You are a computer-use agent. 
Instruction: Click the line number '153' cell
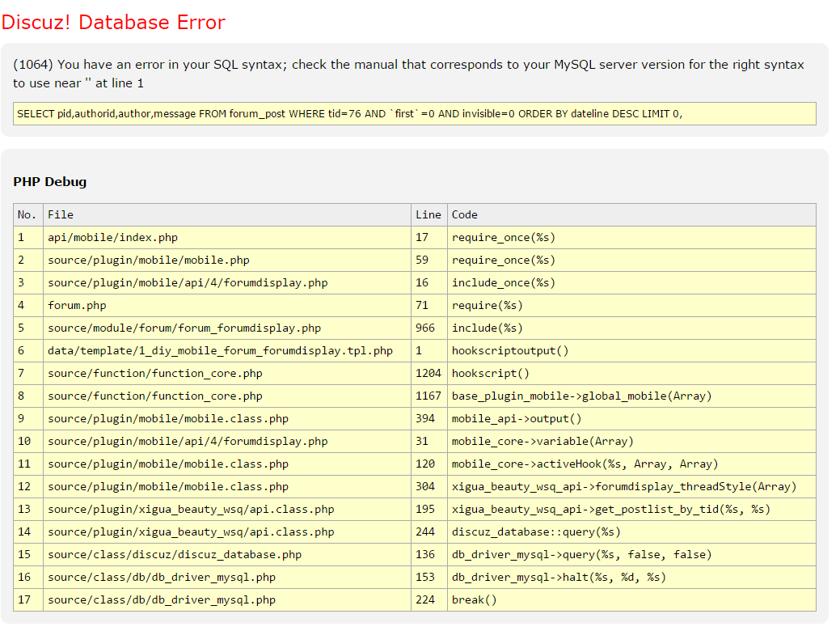point(429,578)
